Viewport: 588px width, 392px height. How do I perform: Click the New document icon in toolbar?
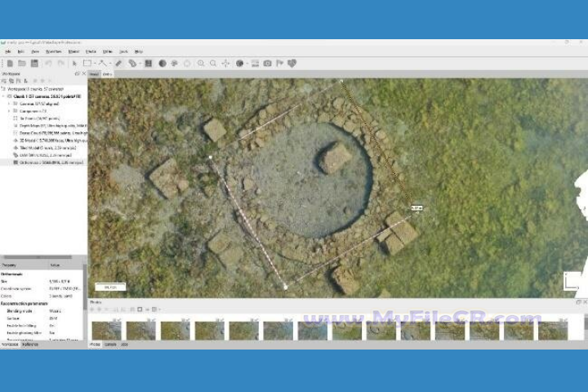[10, 63]
